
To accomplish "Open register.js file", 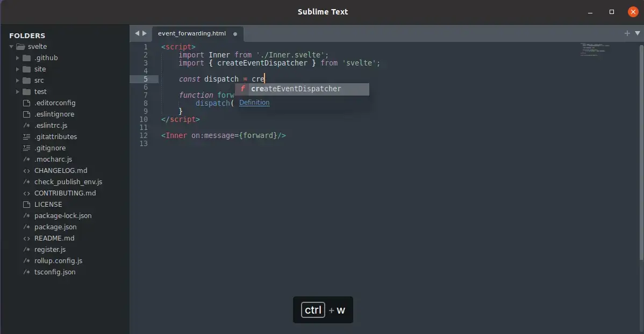I will [x=49, y=250].
